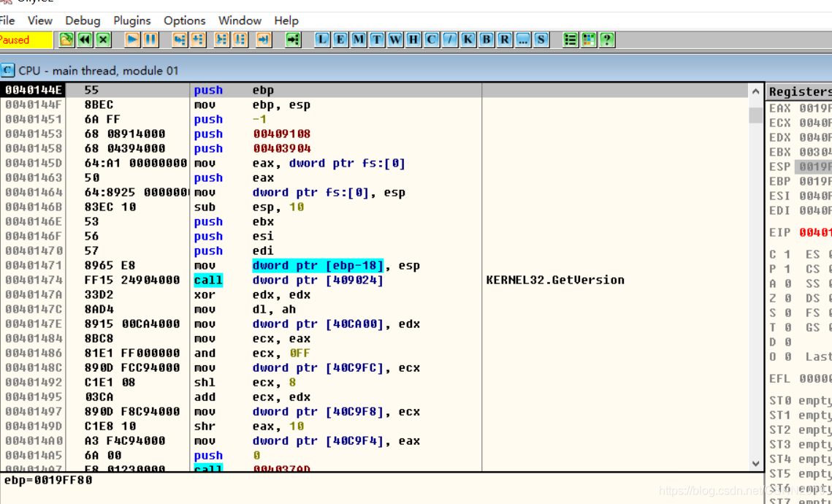
Task: Open References window (R button)
Action: pyautogui.click(x=505, y=39)
